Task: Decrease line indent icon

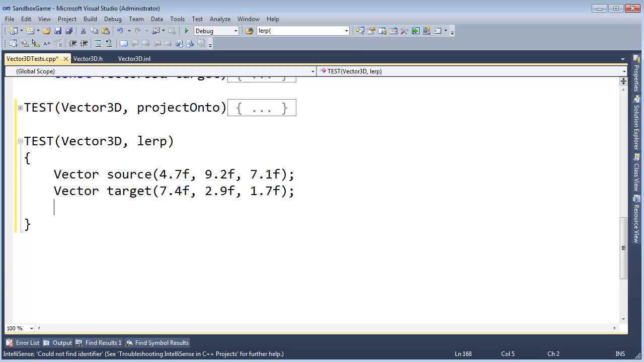Action: [x=73, y=44]
